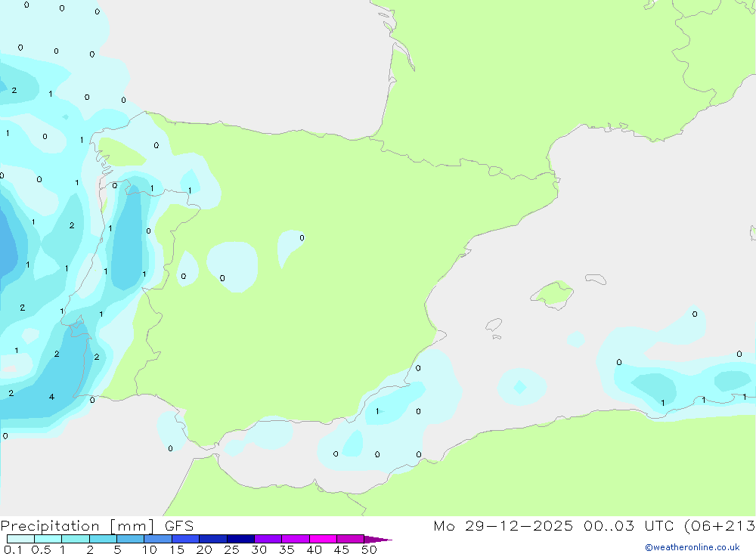Image resolution: width=756 pixels, height=554 pixels.
Task: Click the '00..03 UTC' time text
Action: pyautogui.click(x=628, y=525)
